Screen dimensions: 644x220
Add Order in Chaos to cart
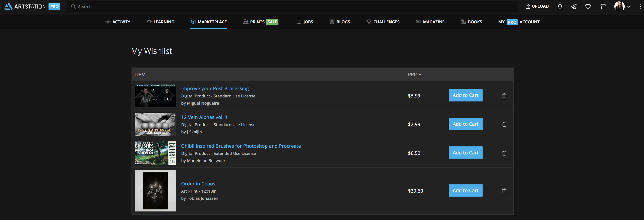tap(465, 191)
